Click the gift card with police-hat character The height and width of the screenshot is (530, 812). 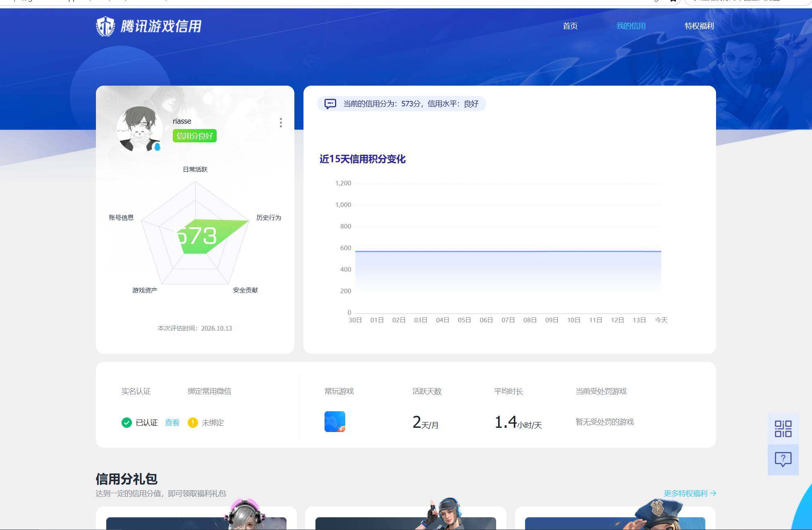pos(615,518)
